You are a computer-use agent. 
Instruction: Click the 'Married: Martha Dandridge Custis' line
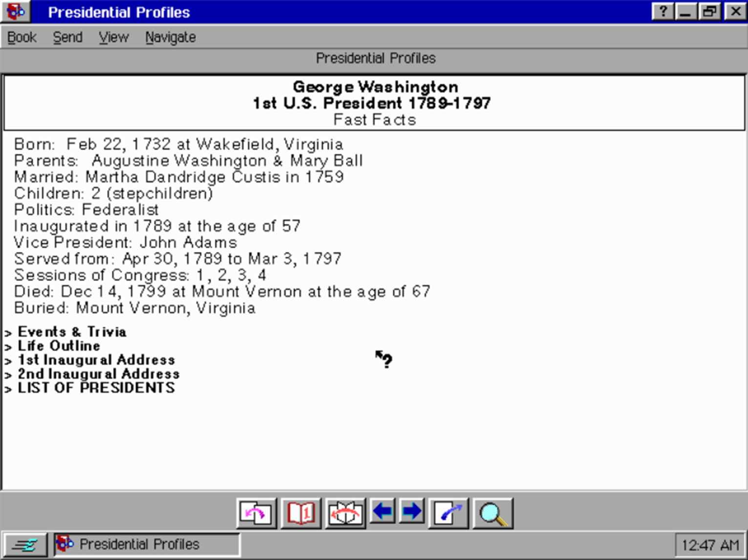coord(179,177)
